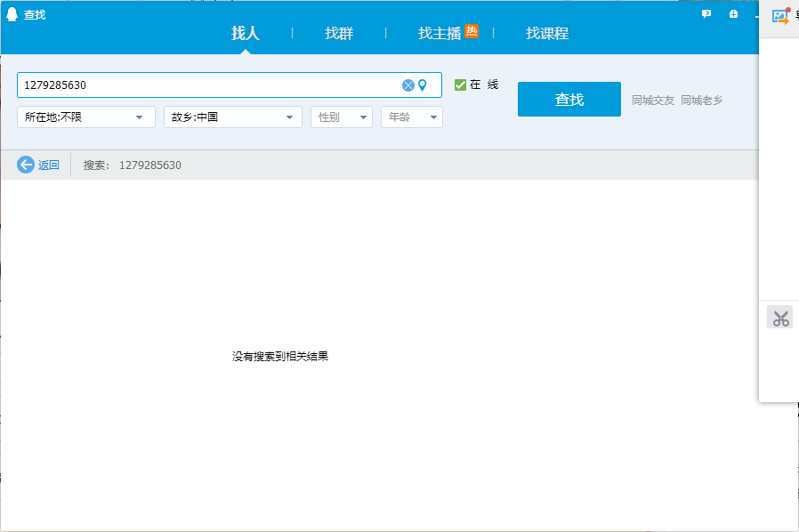The height and width of the screenshot is (532, 799).
Task: Click the 同城老乡 link
Action: (x=702, y=100)
